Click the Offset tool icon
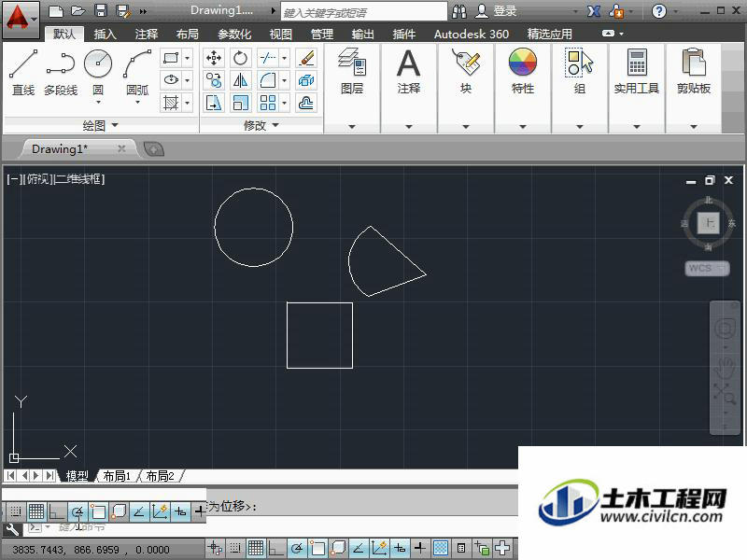 (306, 103)
